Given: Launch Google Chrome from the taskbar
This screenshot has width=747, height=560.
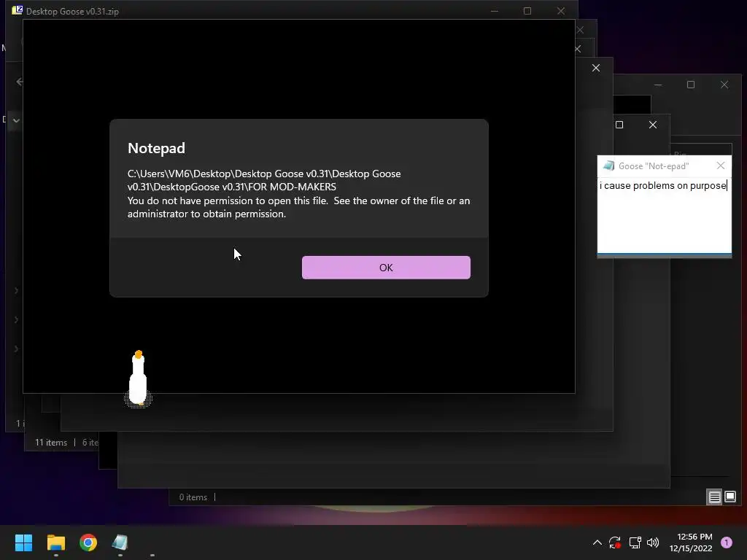Looking at the screenshot, I should pyautogui.click(x=88, y=542).
